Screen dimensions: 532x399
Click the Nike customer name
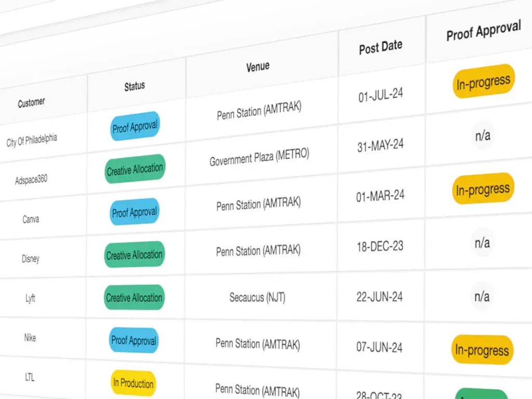coord(30,338)
